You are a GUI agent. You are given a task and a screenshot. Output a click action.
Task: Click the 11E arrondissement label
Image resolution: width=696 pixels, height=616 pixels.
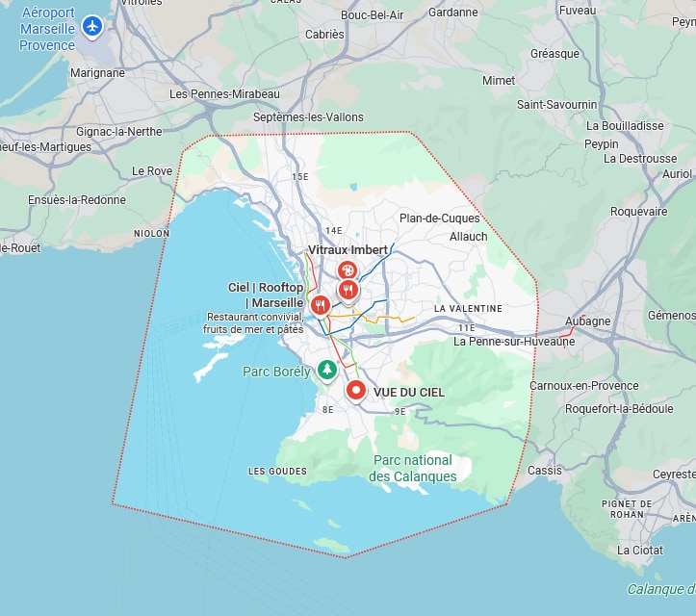pos(467,327)
